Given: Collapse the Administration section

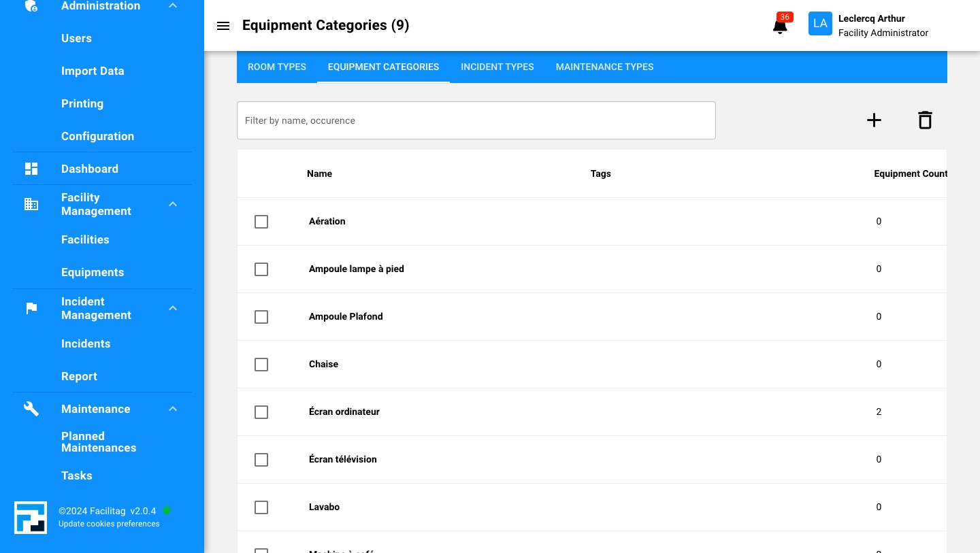Looking at the screenshot, I should tap(173, 6).
